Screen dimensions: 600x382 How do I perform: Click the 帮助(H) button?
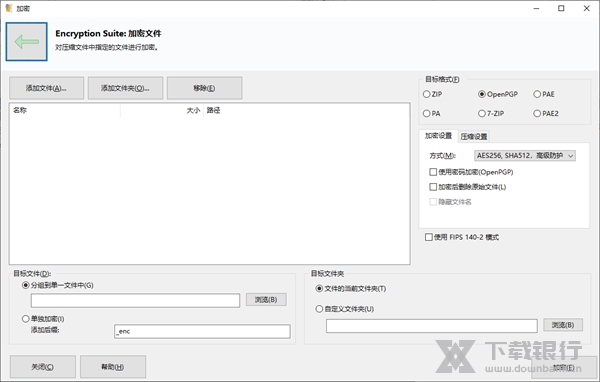pos(113,367)
